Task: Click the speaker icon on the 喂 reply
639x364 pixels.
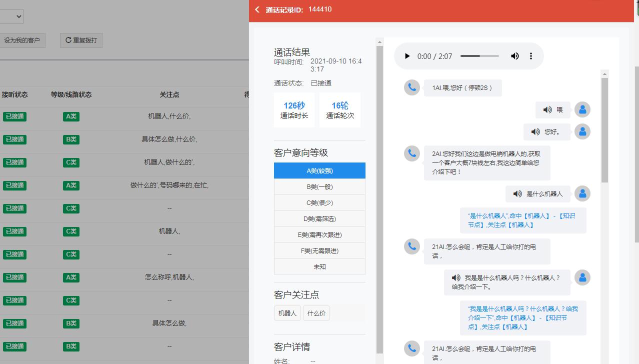Action: (x=548, y=109)
